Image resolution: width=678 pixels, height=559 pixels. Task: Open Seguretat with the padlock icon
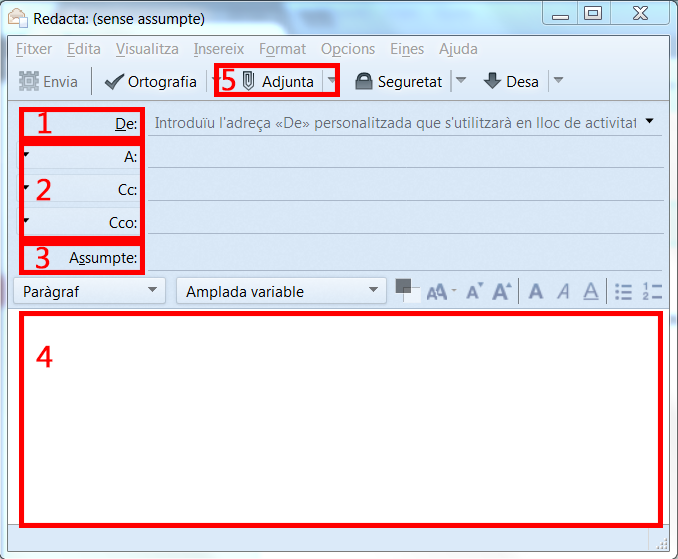tap(398, 82)
